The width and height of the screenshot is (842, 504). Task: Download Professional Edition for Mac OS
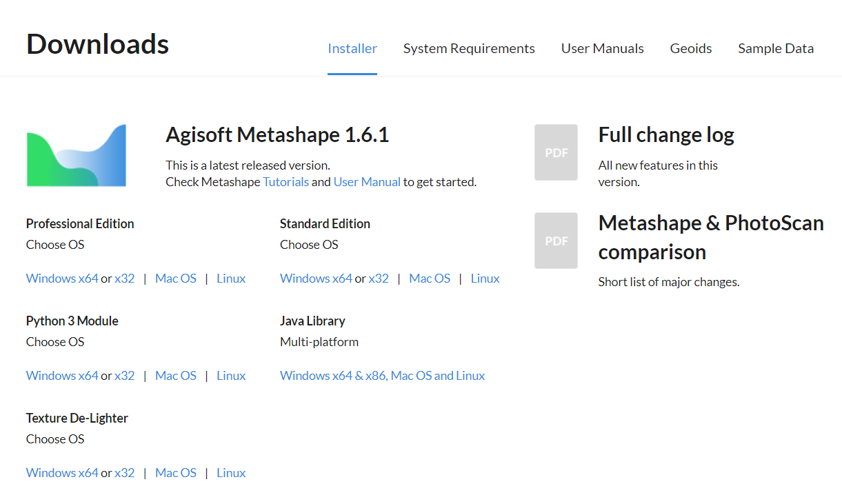pyautogui.click(x=176, y=279)
